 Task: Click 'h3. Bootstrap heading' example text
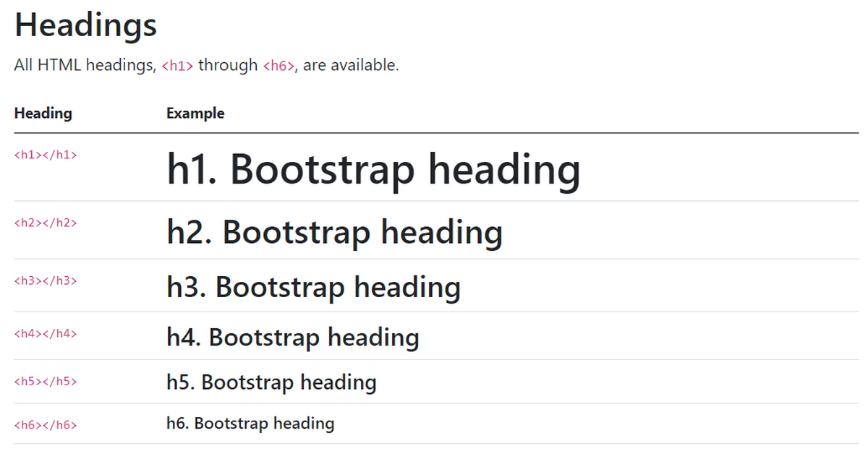(x=313, y=288)
